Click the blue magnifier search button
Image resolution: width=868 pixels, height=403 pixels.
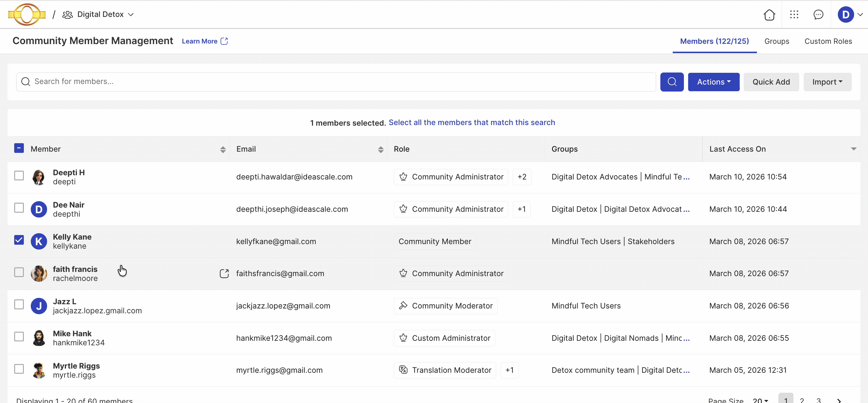672,82
